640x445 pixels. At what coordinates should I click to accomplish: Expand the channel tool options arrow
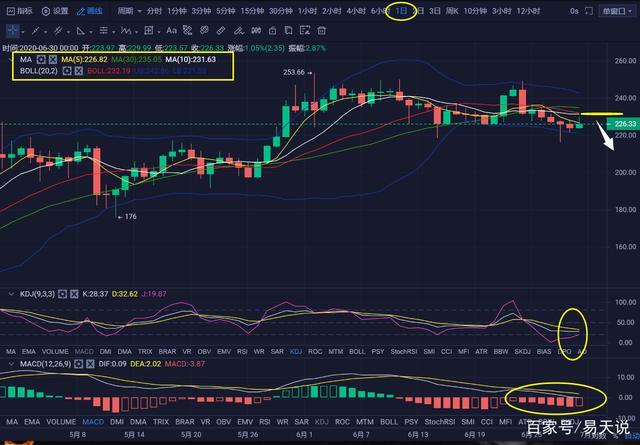tap(68, 31)
